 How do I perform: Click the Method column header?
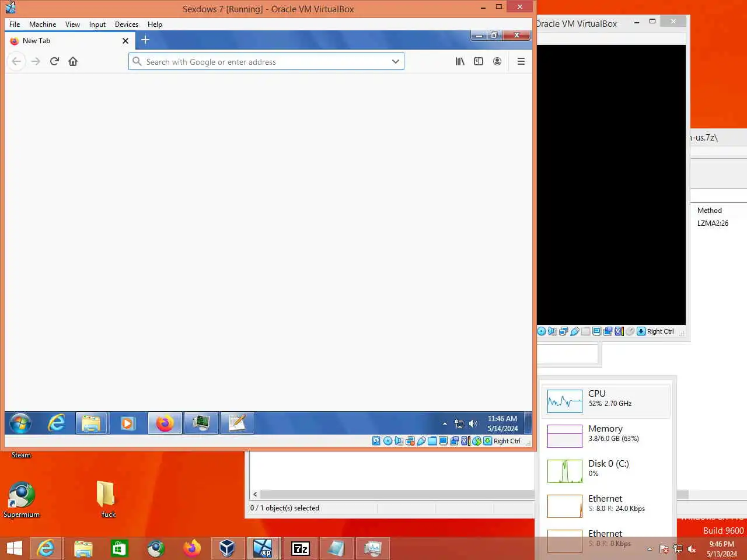tap(710, 211)
